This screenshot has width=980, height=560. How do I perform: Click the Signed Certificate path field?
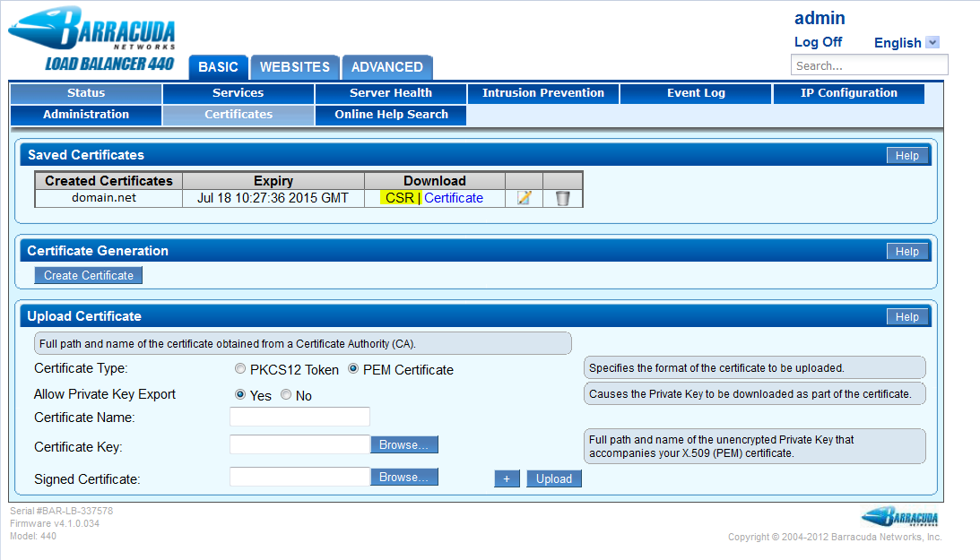(299, 477)
